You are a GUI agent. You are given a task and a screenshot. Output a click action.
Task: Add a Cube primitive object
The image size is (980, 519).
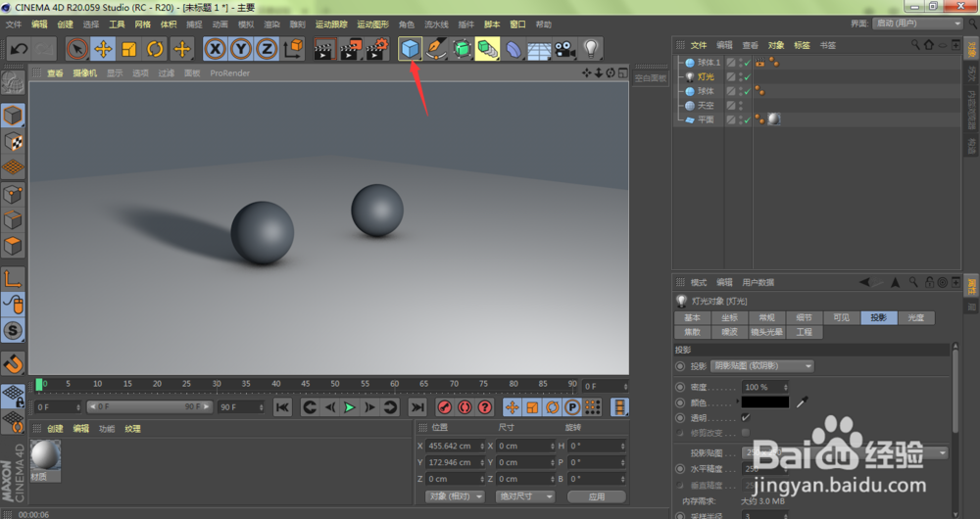click(410, 49)
